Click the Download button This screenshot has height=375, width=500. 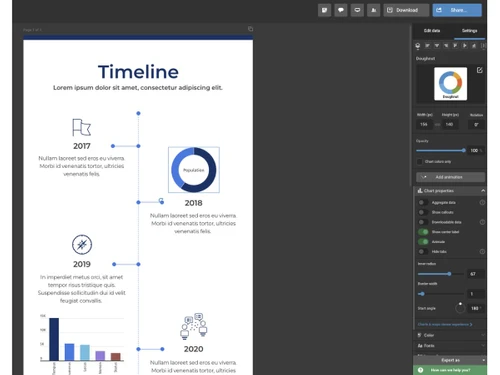click(x=406, y=10)
